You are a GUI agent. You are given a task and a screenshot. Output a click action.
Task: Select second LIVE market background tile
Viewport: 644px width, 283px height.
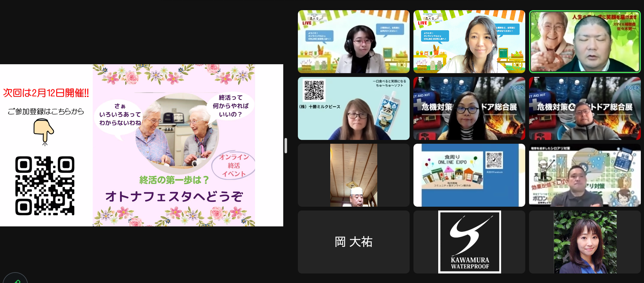[469, 42]
